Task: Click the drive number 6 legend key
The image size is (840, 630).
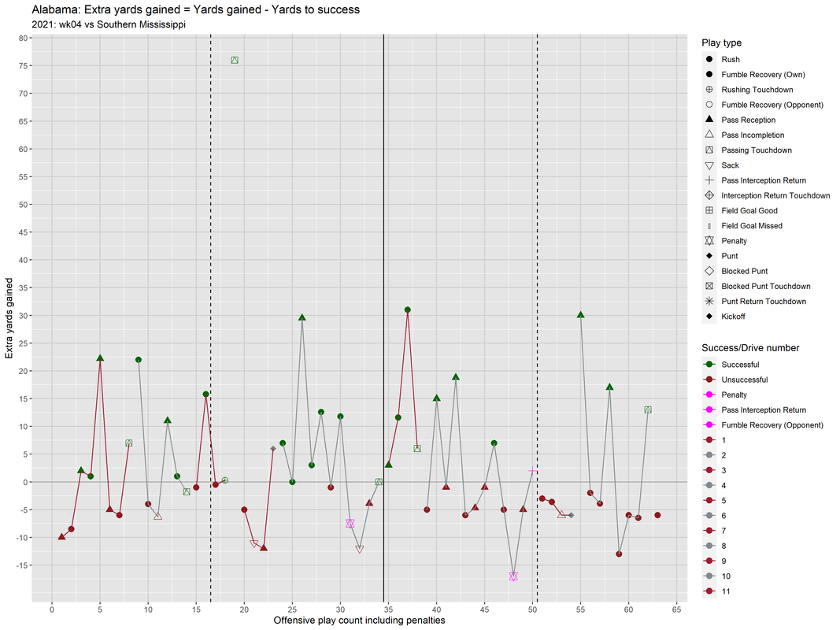Action: tap(709, 516)
